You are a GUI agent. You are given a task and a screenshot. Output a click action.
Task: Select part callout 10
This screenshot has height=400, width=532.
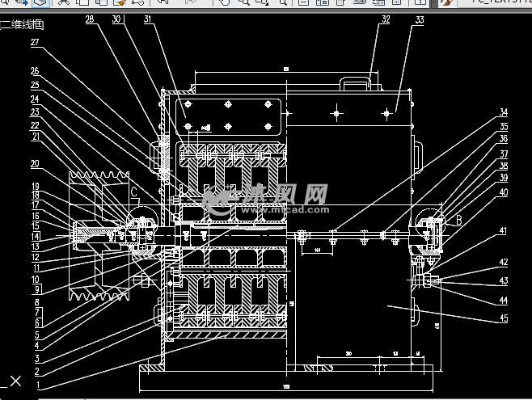[36, 280]
